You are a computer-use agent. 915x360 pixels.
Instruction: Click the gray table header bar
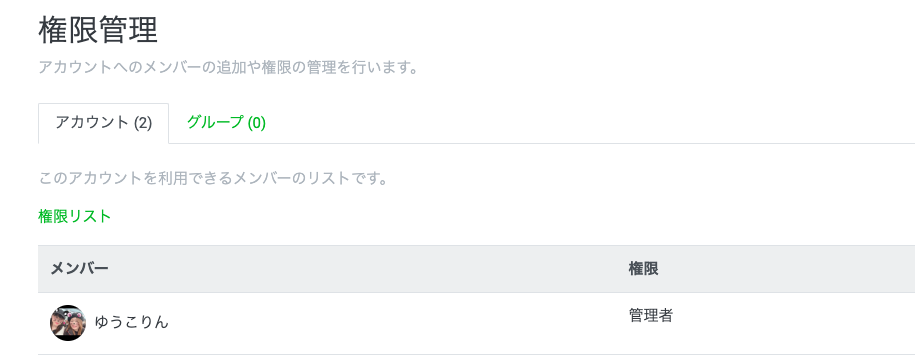[x=477, y=269]
